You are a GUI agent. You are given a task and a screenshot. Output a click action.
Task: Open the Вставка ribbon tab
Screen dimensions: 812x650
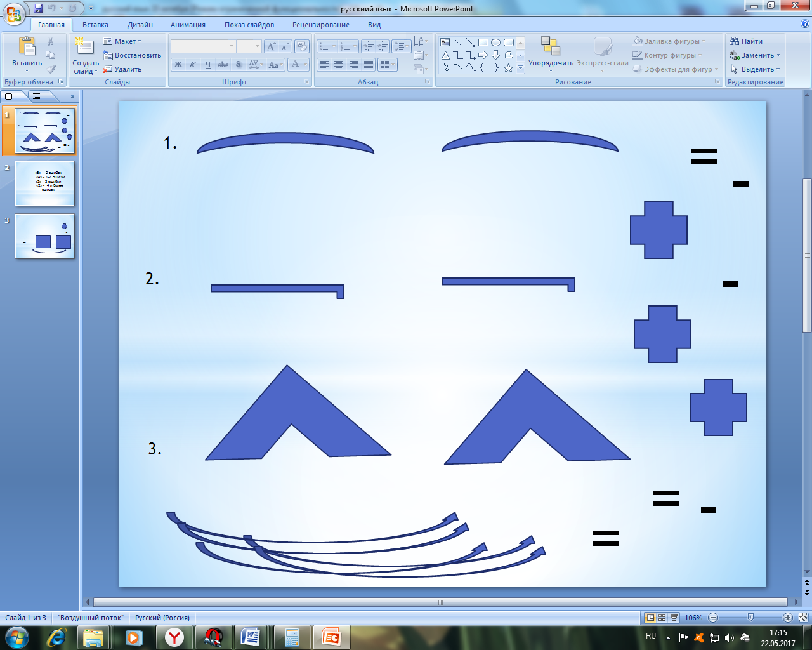click(x=95, y=25)
